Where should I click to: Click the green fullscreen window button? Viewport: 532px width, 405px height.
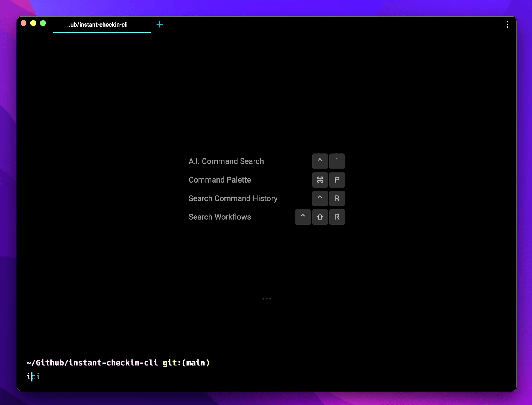tap(43, 23)
